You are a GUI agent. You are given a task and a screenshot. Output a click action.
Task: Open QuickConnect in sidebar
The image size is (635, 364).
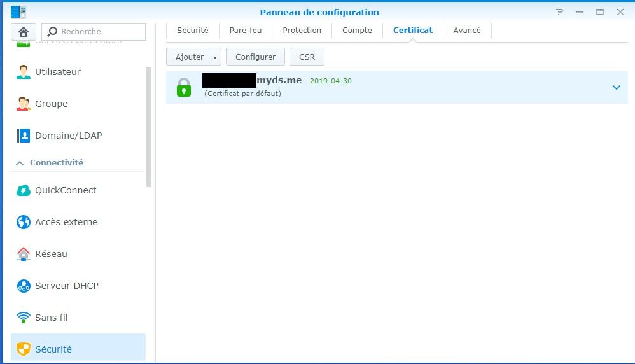(x=78, y=190)
